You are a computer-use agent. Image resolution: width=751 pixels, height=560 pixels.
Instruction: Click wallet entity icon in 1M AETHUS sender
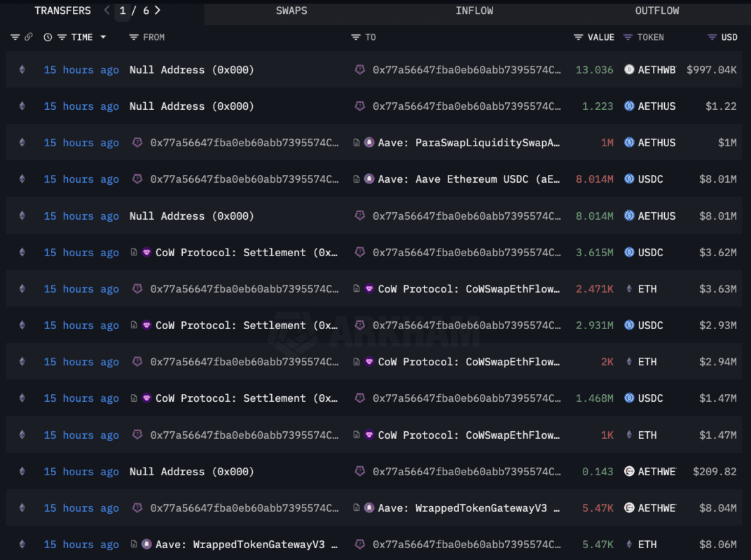click(x=137, y=143)
